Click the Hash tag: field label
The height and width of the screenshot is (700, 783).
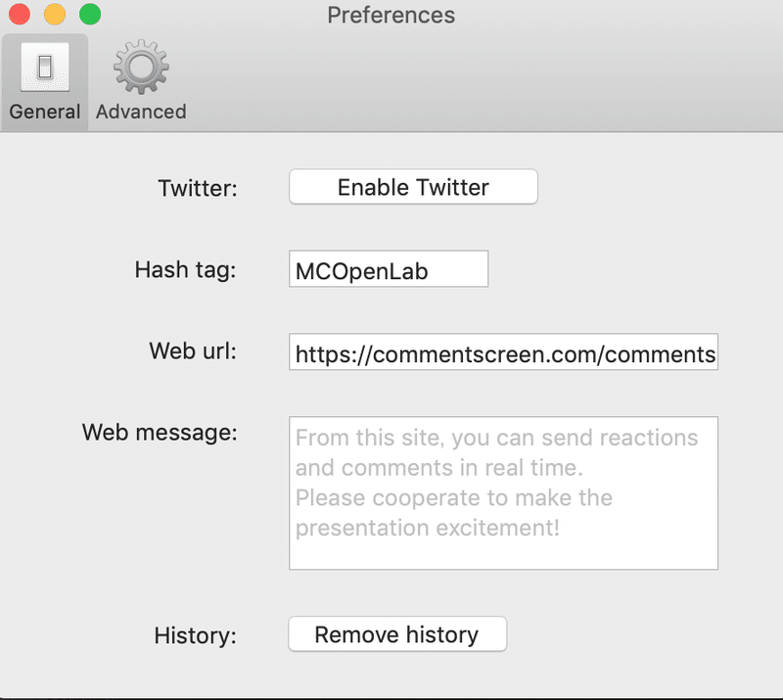point(185,270)
